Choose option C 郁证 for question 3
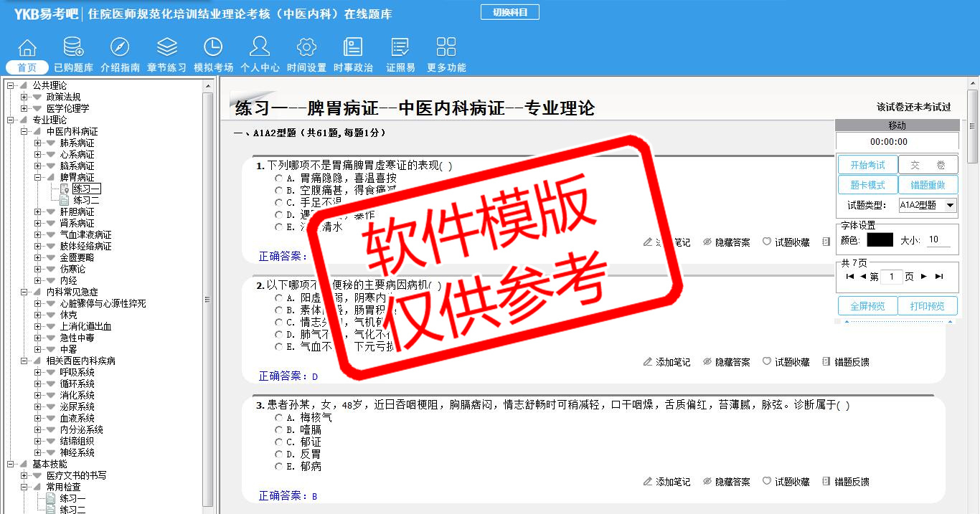The height and width of the screenshot is (514, 980). click(279, 442)
